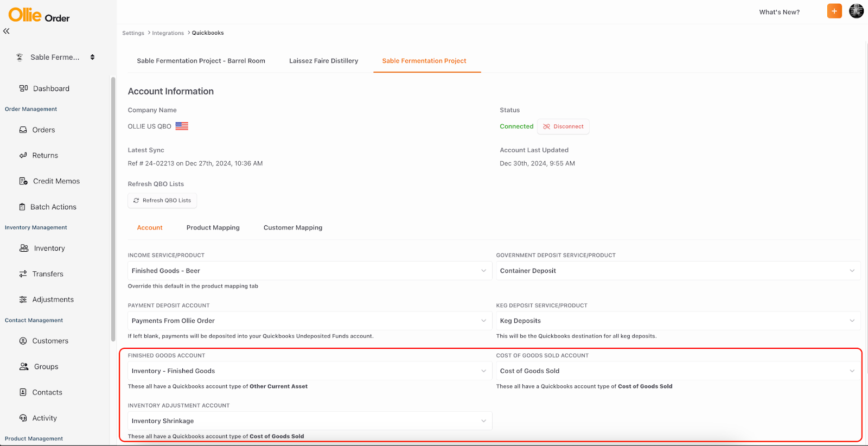This screenshot has width=868, height=446.
Task: Open Payment Deposit Account dropdown
Action: point(310,321)
